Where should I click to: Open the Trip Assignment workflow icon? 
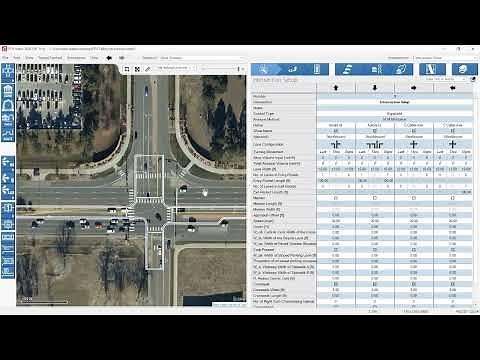(x=401, y=69)
